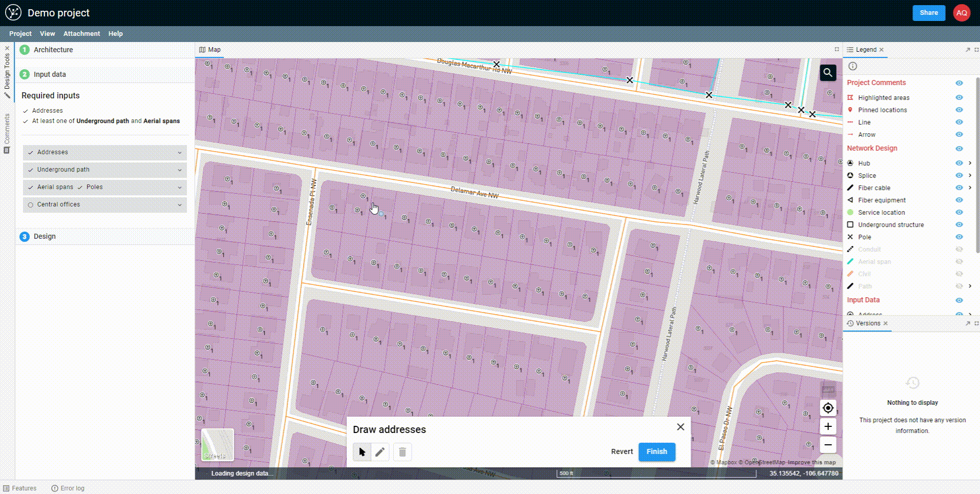
Task: Open the View menu
Action: coord(47,34)
